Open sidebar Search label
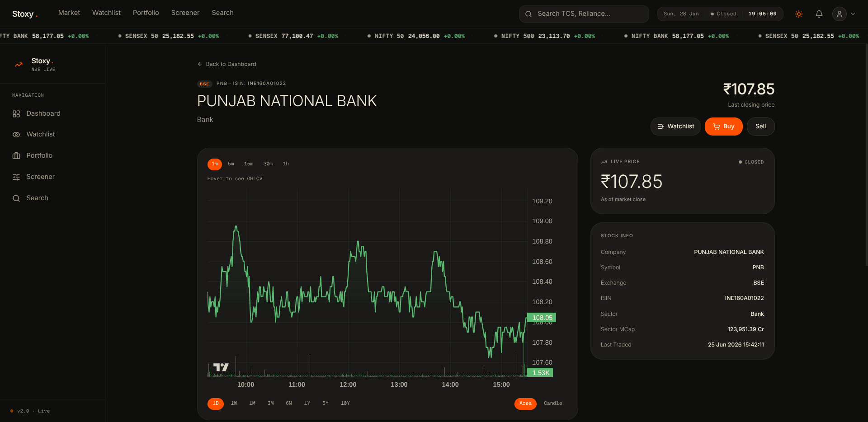Viewport: 868px width, 422px height. tap(37, 198)
